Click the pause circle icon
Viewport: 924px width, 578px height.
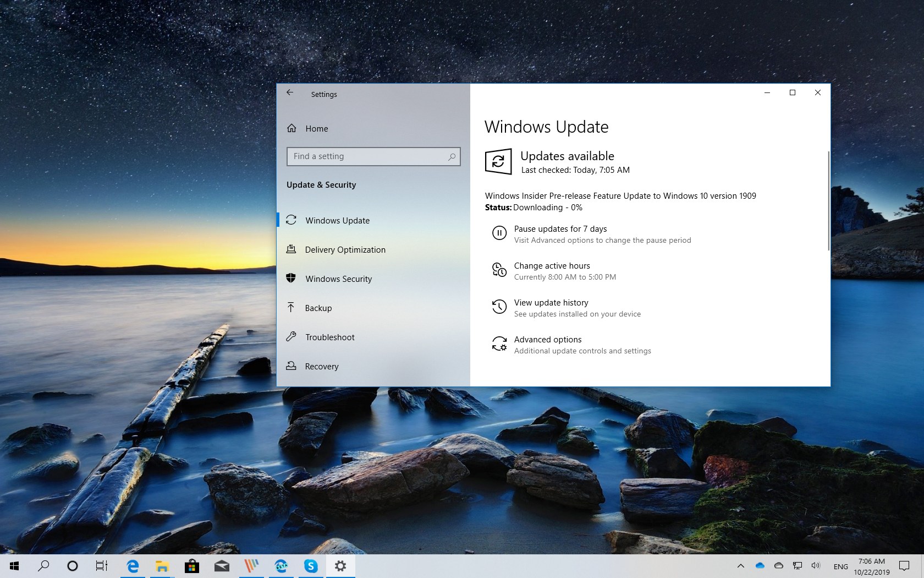[x=499, y=233]
